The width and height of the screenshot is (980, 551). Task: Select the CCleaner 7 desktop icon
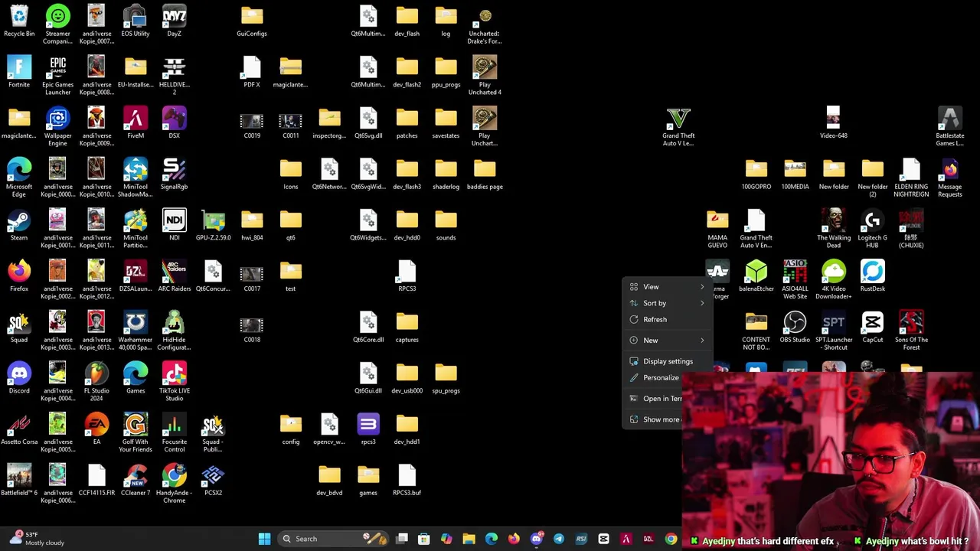click(x=136, y=480)
